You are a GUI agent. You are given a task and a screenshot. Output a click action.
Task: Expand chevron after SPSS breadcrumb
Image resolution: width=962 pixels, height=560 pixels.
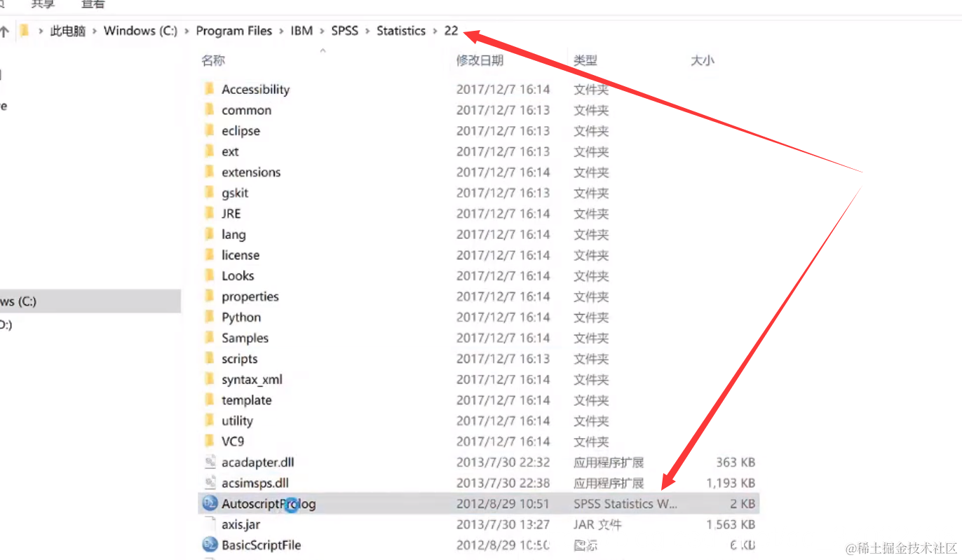367,31
